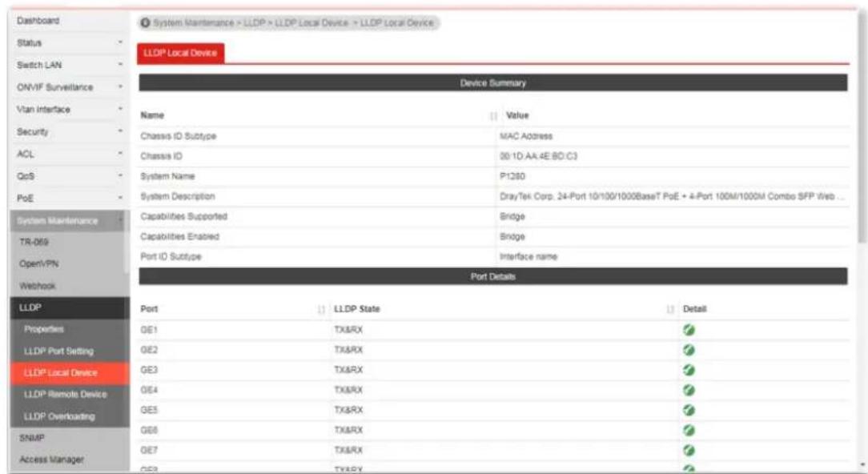Open GE7 port detail icon
868x474 pixels.
689,450
